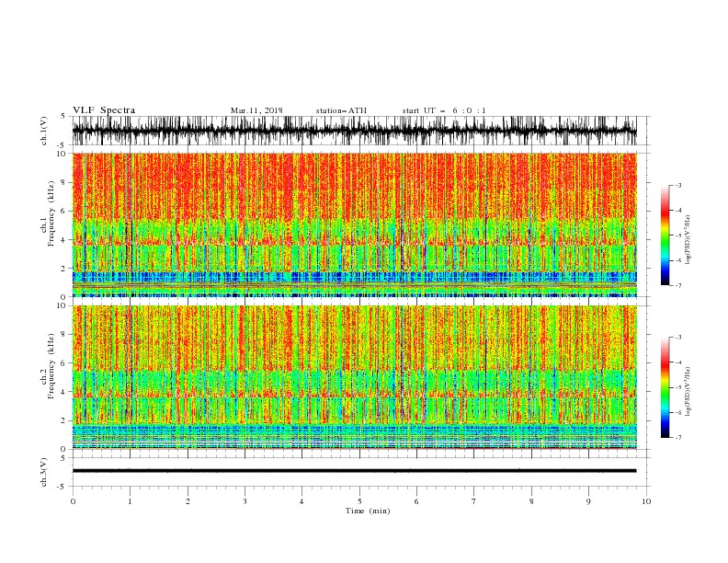728x563 pixels.
Task: Click time axis tick label "8"
Action: pos(531,501)
